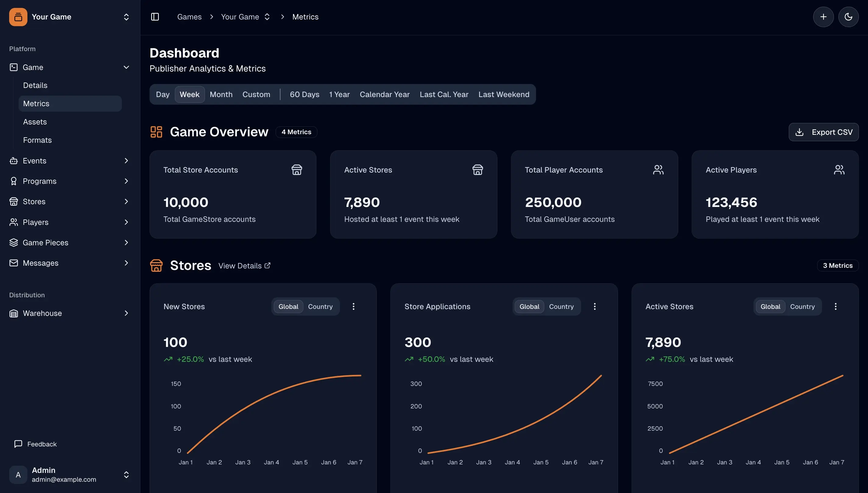This screenshot has width=868, height=493.
Task: Click the Game Pieces icon in sidebar
Action: coord(13,243)
